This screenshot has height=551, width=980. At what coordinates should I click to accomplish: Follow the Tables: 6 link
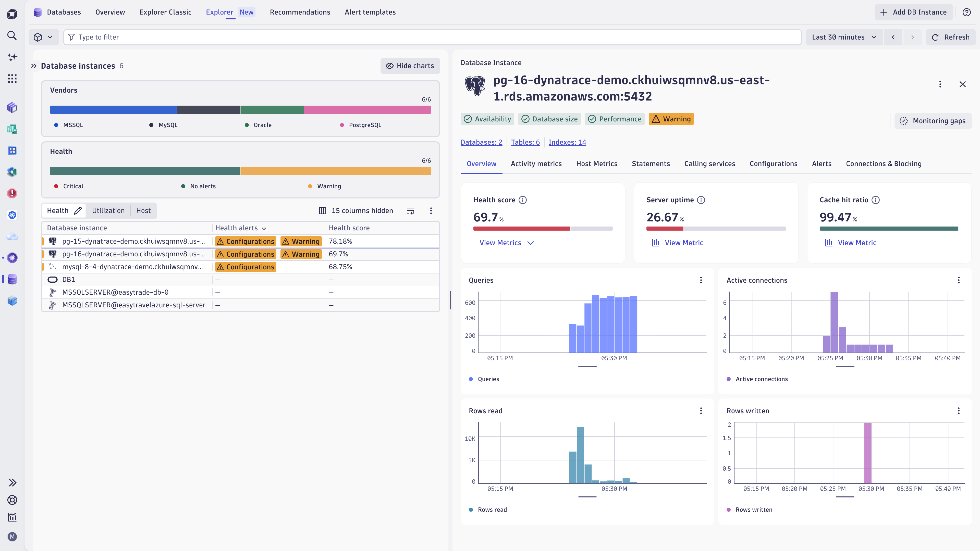pyautogui.click(x=525, y=142)
